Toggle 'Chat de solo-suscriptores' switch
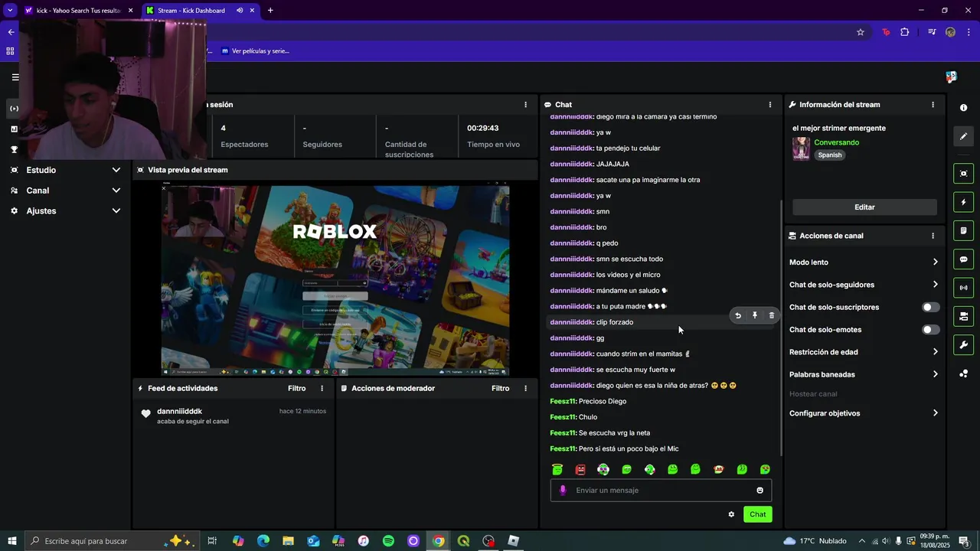Viewport: 980px width, 551px height. [930, 308]
